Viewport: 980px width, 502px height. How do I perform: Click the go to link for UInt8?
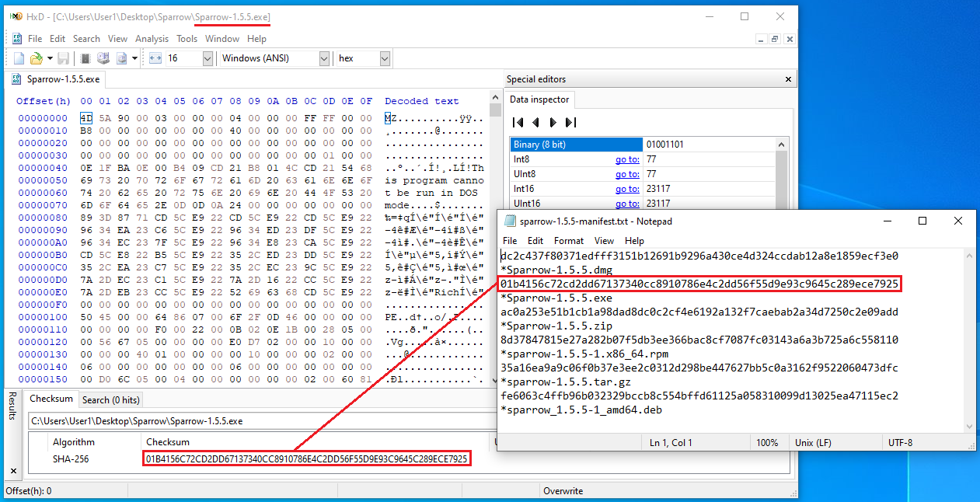point(627,174)
